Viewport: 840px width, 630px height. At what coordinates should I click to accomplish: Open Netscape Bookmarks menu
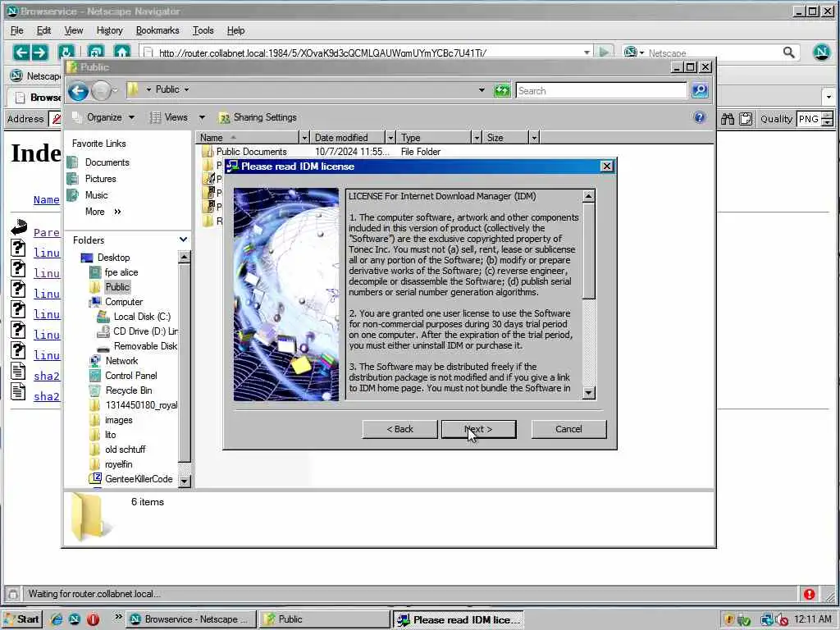click(x=157, y=30)
